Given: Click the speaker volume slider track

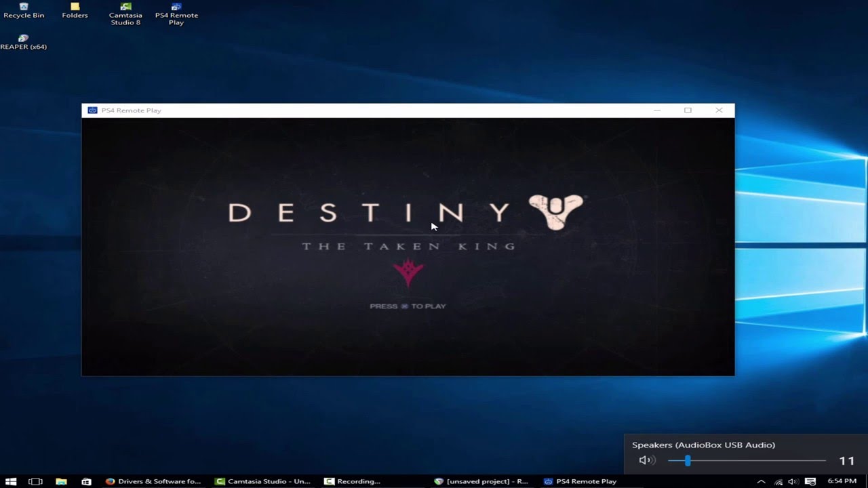Looking at the screenshot, I should pyautogui.click(x=747, y=460).
